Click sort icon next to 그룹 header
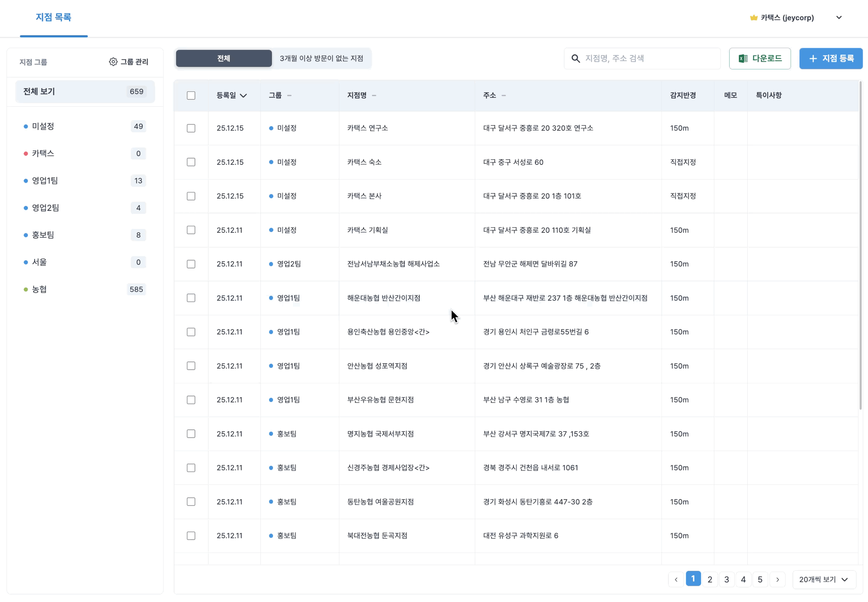The image size is (868, 602). [289, 95]
